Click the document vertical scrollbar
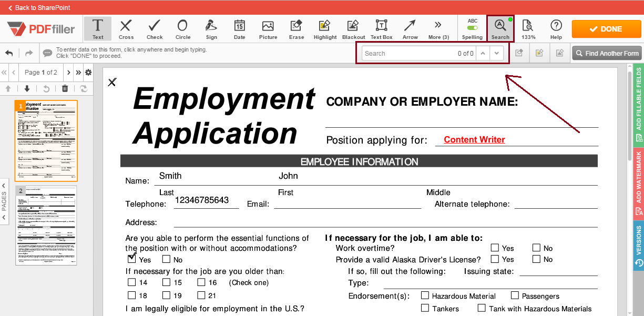This screenshot has height=316, width=644. point(629,116)
